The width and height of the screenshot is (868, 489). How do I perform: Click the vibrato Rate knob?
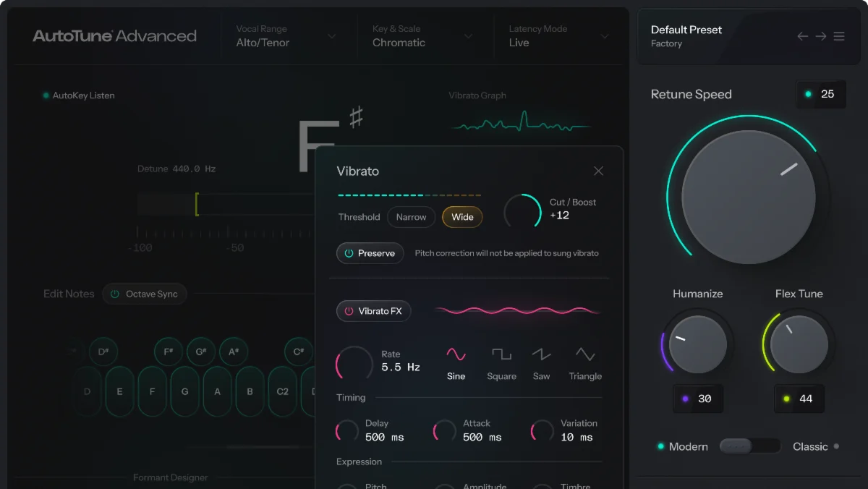click(354, 364)
